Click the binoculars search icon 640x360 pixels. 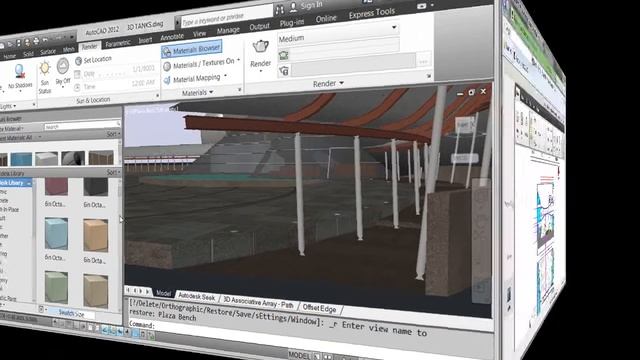click(x=280, y=10)
